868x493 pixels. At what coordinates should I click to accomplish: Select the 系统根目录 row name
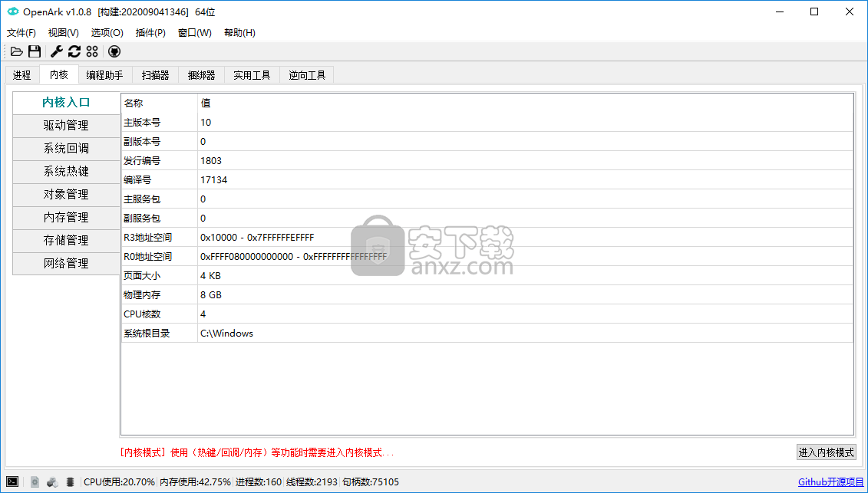pyautogui.click(x=147, y=333)
